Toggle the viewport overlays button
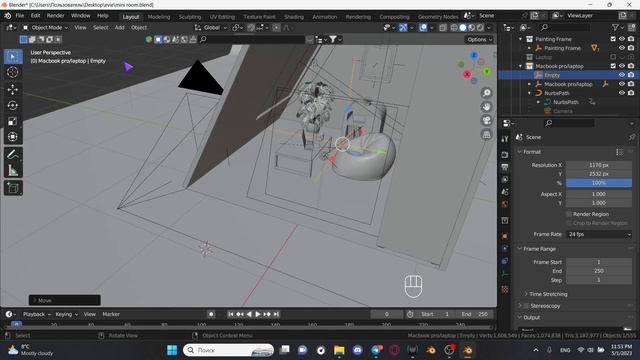Image resolution: width=640 pixels, height=360 pixels. pyautogui.click(x=423, y=28)
